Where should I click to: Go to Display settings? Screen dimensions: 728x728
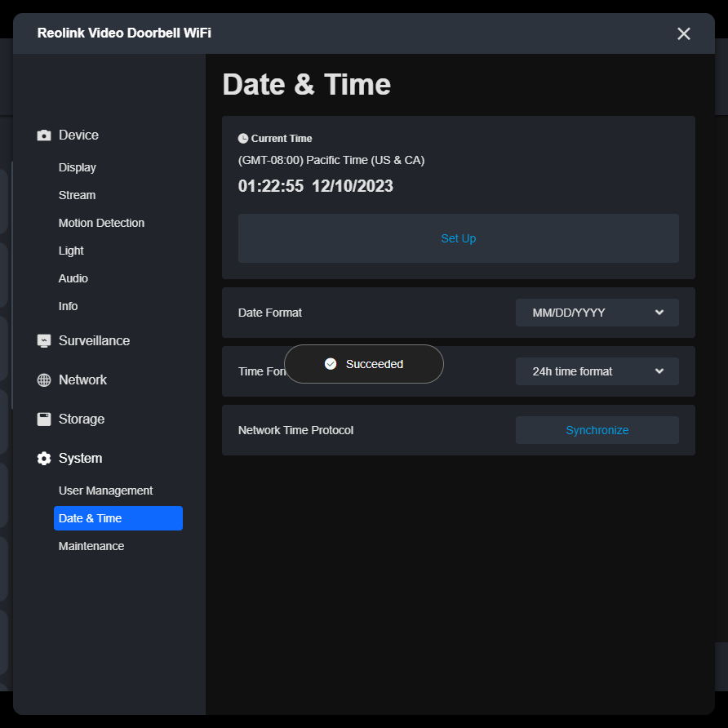77,167
